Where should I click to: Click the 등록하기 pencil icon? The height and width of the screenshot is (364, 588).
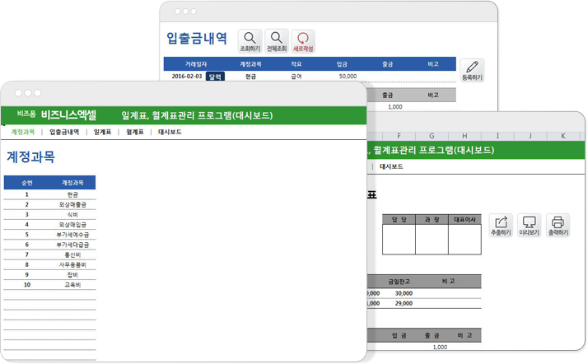pos(472,68)
